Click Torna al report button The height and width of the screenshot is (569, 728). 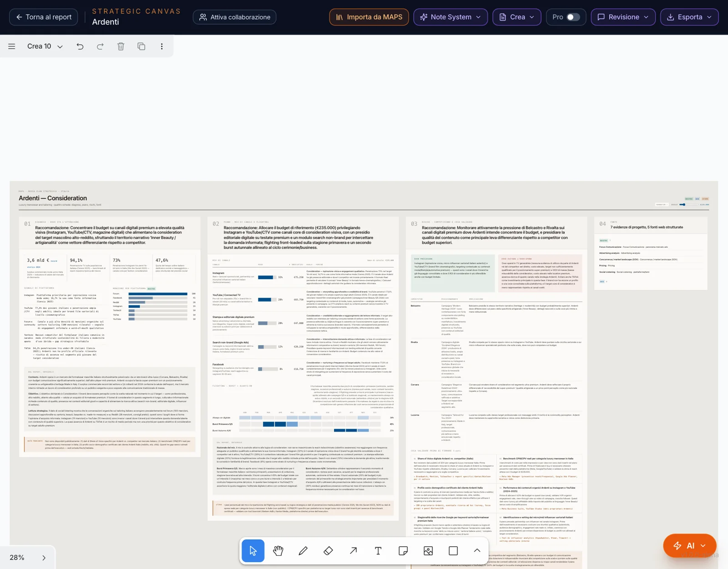click(44, 17)
